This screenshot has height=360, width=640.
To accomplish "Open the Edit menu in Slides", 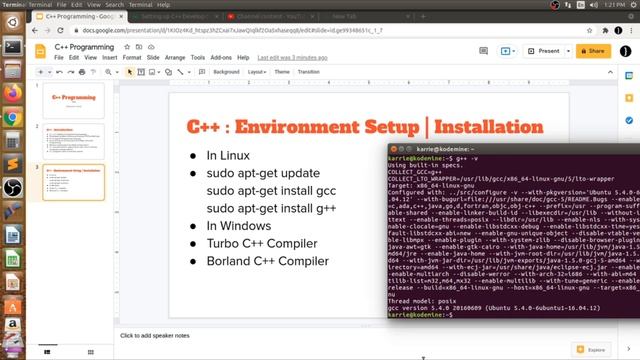I will [73, 58].
